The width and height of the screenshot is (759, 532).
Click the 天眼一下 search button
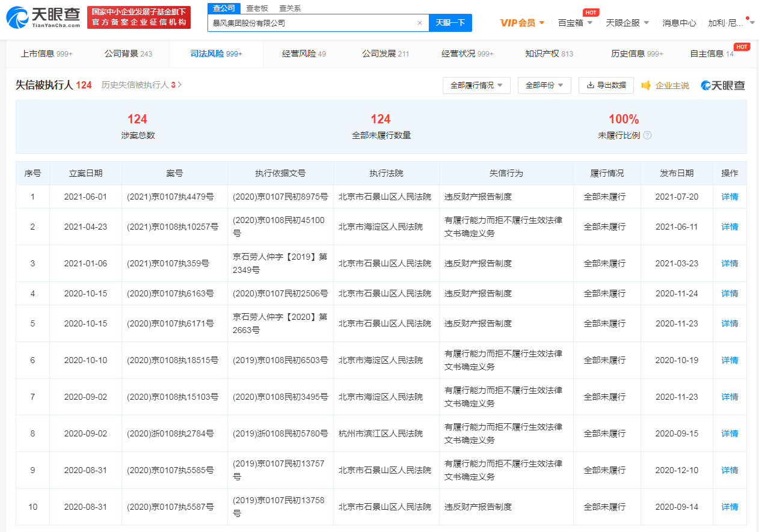[x=450, y=23]
